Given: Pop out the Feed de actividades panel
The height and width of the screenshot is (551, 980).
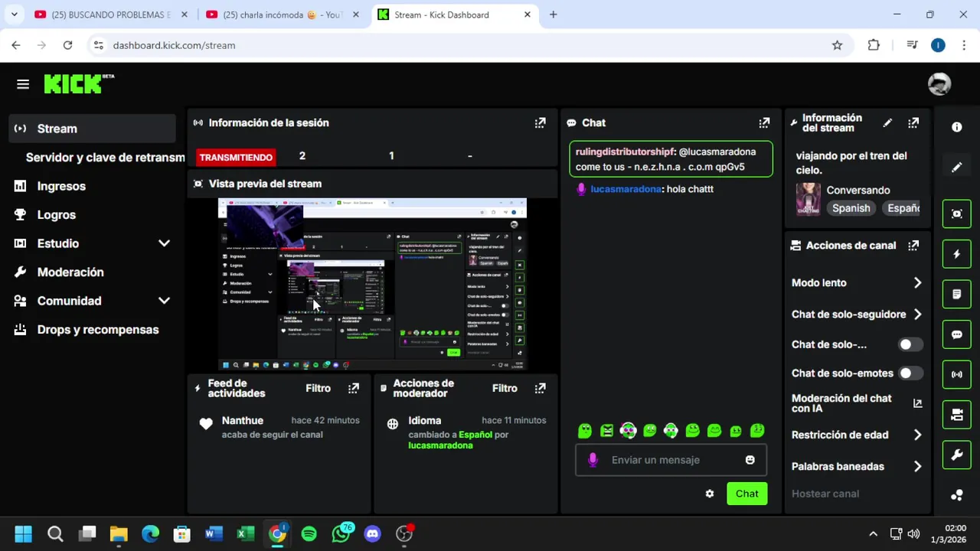Looking at the screenshot, I should (x=354, y=388).
